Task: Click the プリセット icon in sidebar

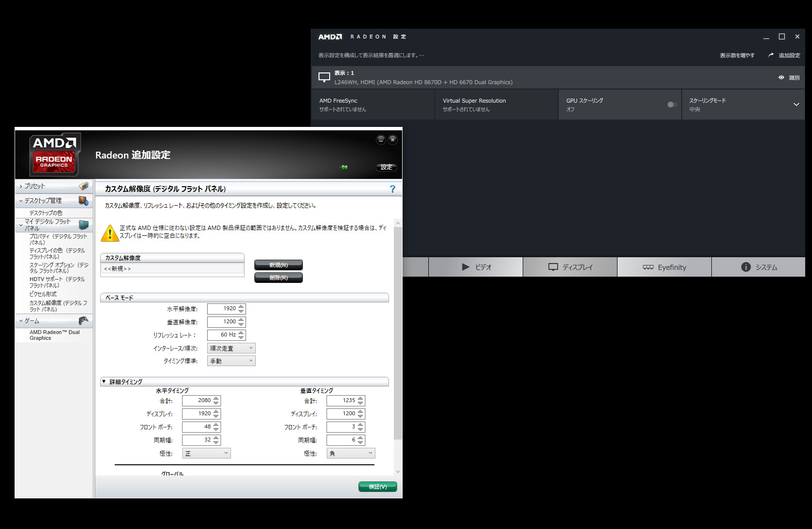Action: 84,186
